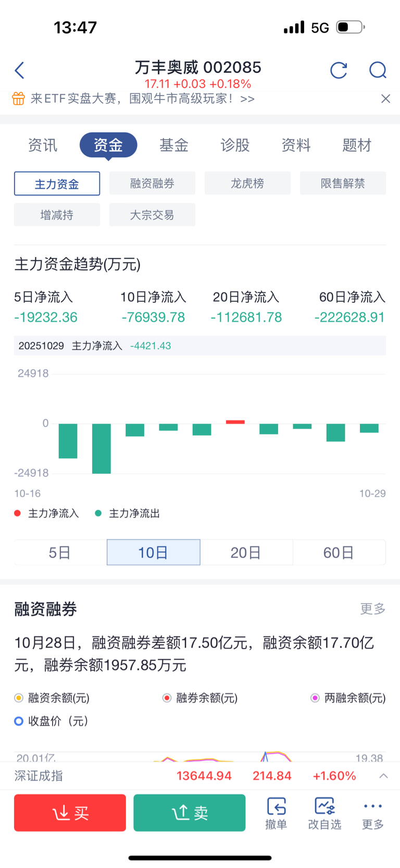Switch to the 基金 tab
The width and height of the screenshot is (400, 868).
pyautogui.click(x=174, y=145)
